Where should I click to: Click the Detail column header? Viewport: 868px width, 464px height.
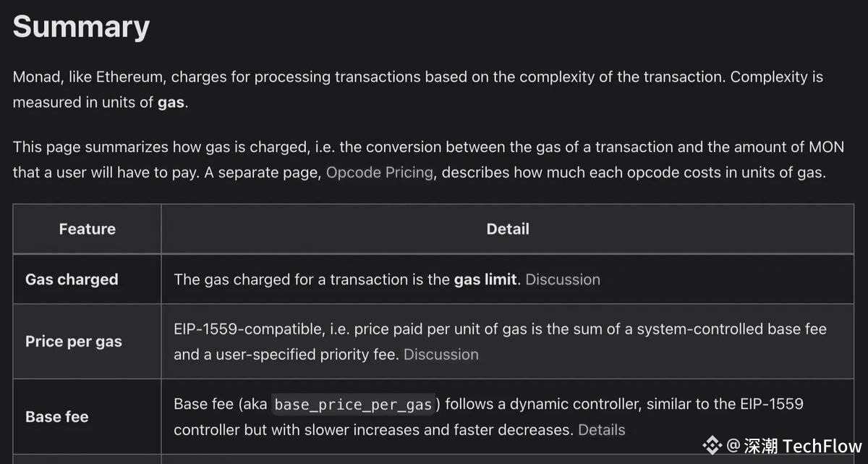507,229
